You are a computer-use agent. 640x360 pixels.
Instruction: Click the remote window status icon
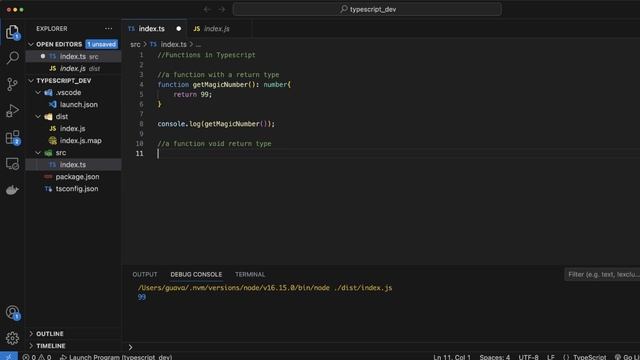pos(9,356)
